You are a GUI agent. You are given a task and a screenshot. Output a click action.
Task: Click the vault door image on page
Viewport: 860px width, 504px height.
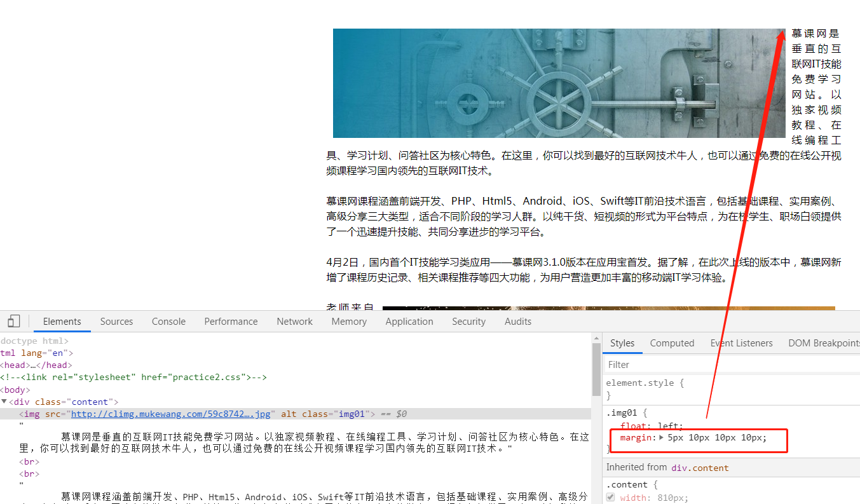pos(559,83)
